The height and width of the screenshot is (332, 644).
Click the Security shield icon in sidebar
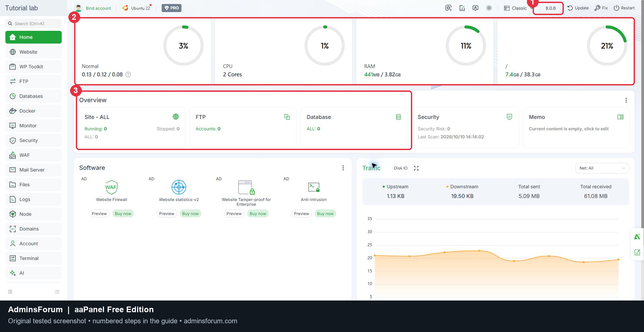(x=13, y=140)
